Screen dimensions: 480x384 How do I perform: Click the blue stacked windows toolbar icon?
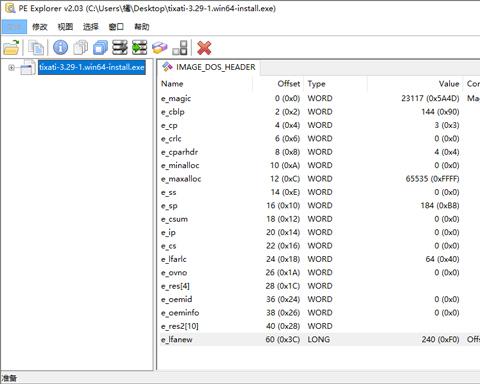coord(100,48)
